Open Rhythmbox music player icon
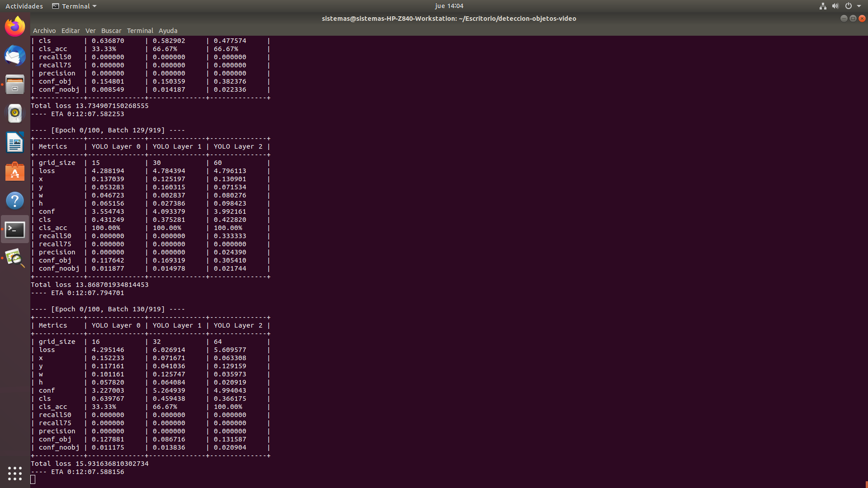Viewport: 868px width, 488px height. 15,113
